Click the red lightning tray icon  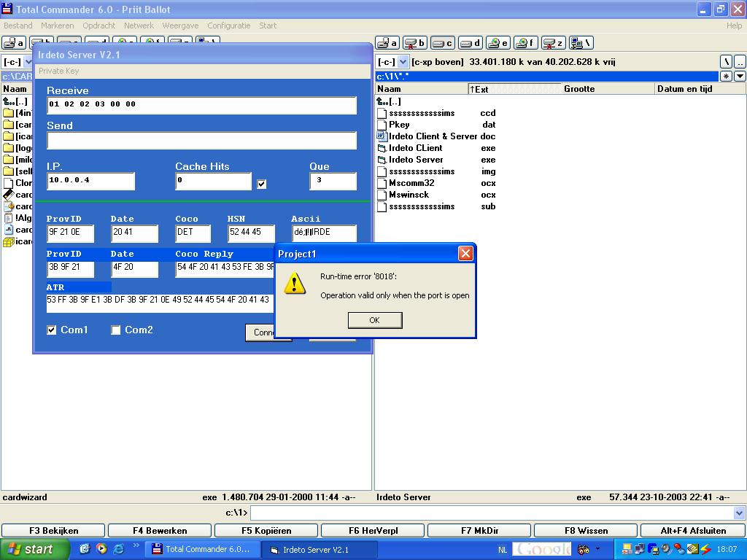click(x=706, y=550)
